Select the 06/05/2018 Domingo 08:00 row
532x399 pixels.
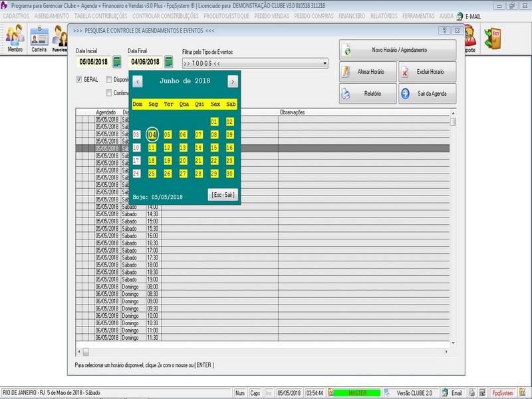(x=263, y=287)
